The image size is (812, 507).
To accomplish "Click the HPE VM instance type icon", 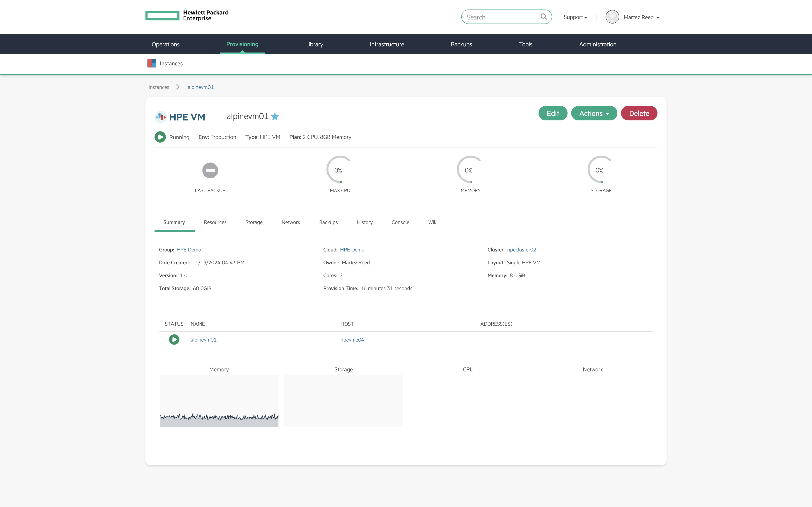I will click(160, 117).
